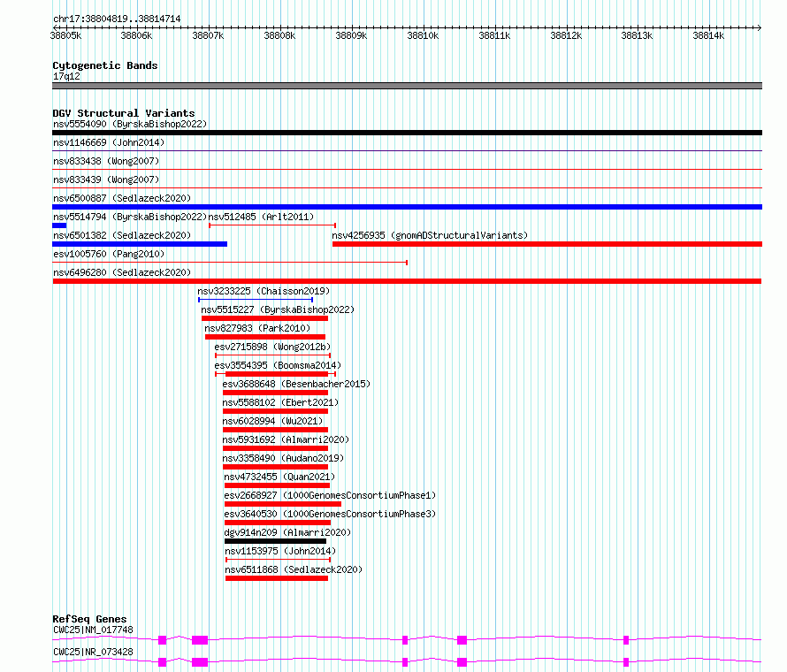Viewport: 787px width, 672px height.
Task: Open dgv914n209 (Almarri2020) label
Action: point(287,532)
